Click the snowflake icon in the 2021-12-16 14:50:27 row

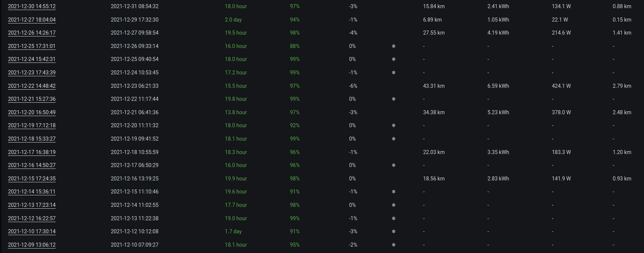point(394,165)
